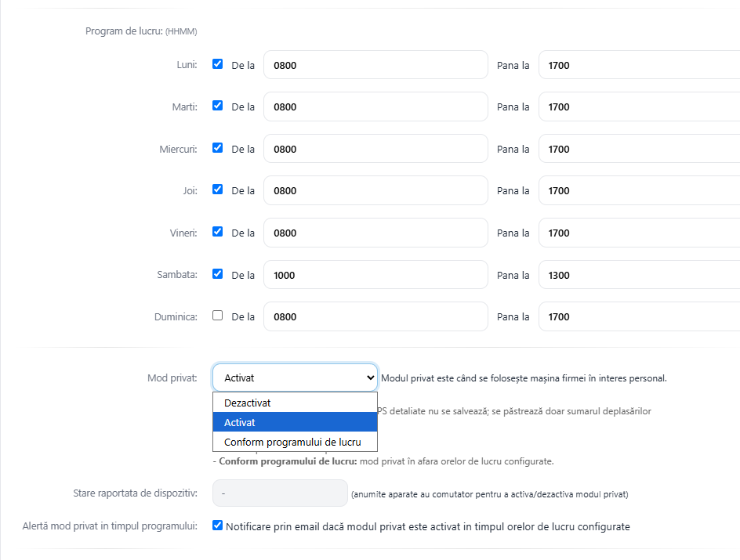Uncheck the Marti workday checkbox
Image resolution: width=740 pixels, height=560 pixels.
218,106
